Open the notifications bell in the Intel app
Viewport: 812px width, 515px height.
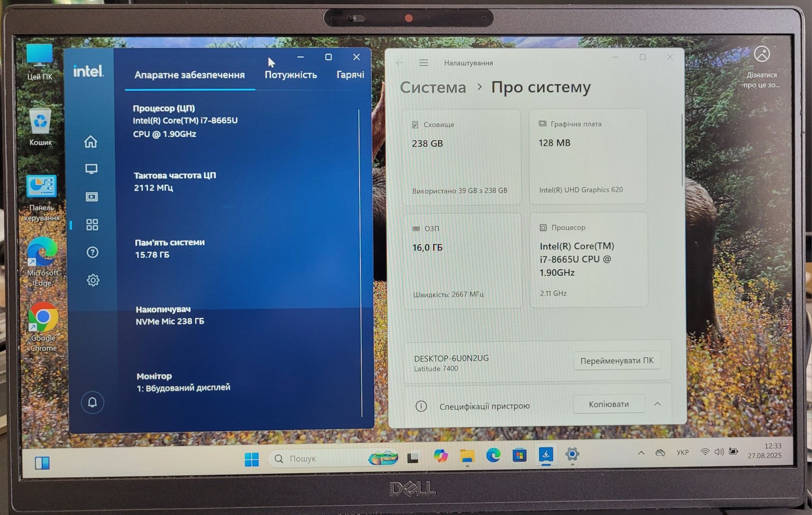click(x=93, y=402)
